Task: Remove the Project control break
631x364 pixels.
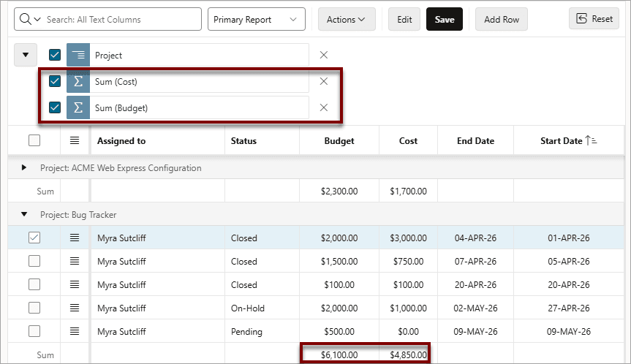Action: pos(324,55)
